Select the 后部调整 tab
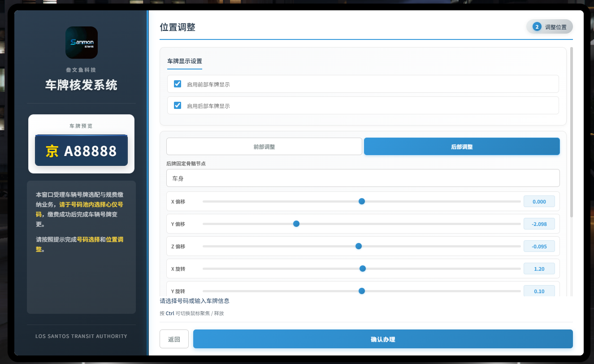 click(x=462, y=147)
